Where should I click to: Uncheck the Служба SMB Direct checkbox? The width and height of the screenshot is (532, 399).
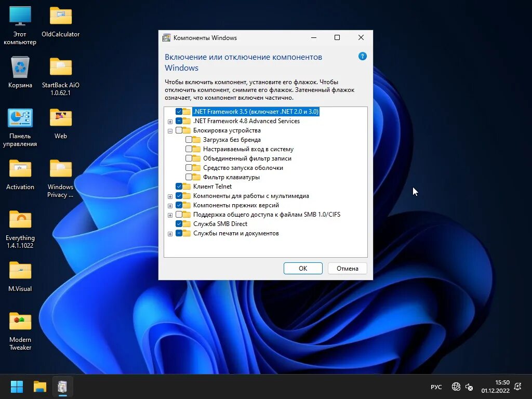[x=179, y=223]
